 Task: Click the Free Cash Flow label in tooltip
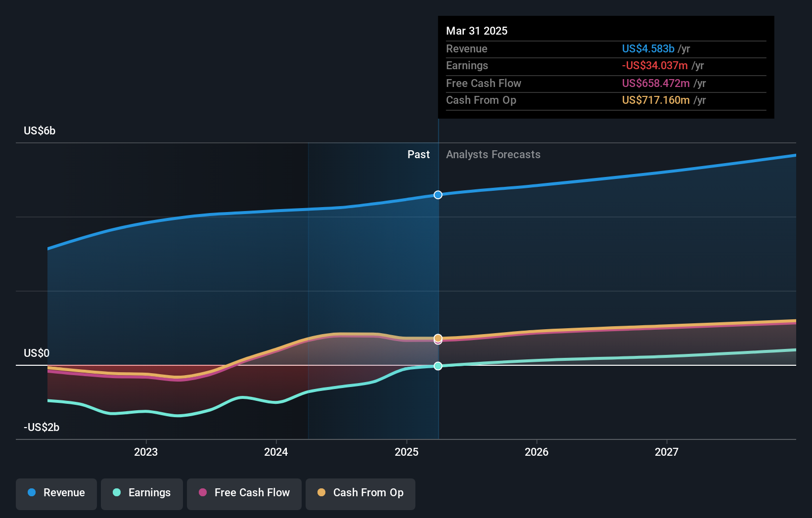pos(484,83)
